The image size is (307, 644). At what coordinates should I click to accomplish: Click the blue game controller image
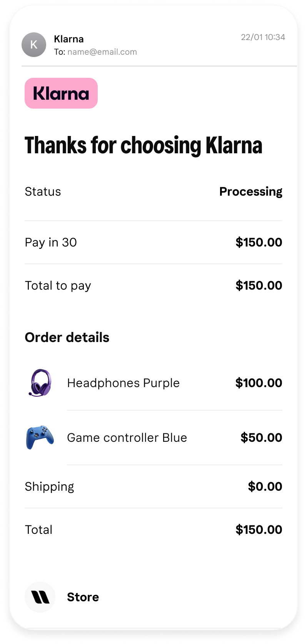pyautogui.click(x=40, y=437)
